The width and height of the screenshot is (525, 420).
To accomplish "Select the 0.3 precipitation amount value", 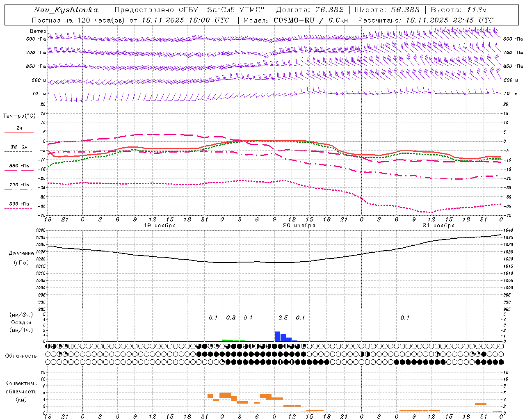I will 231,317.
